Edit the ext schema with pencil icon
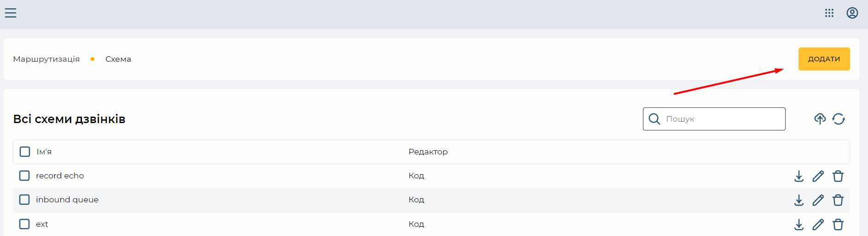Screen dimensions: 868x236 [818, 224]
